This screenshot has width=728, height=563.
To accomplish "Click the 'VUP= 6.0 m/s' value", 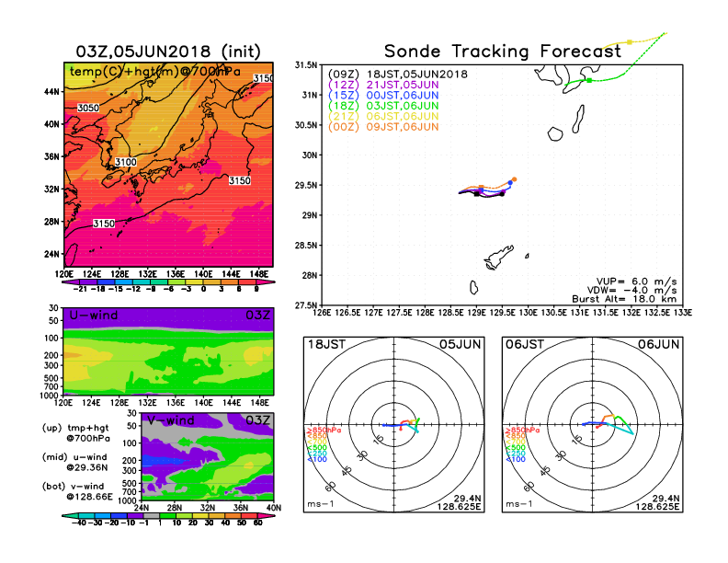I will click(x=636, y=281).
